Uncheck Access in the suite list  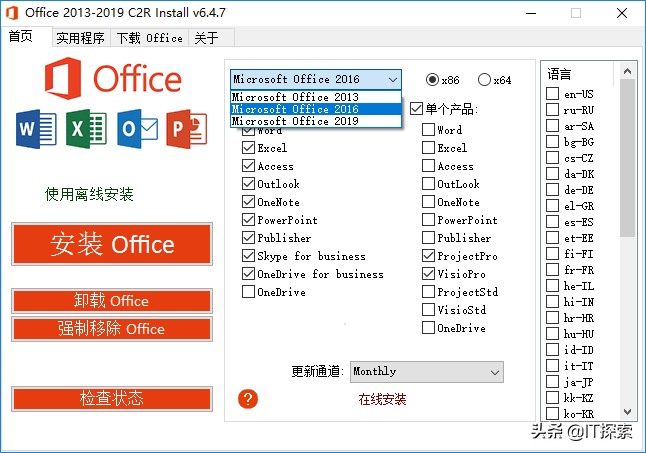[x=248, y=166]
